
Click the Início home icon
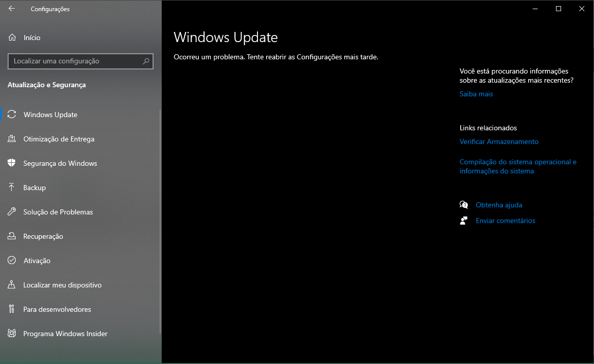(x=12, y=38)
